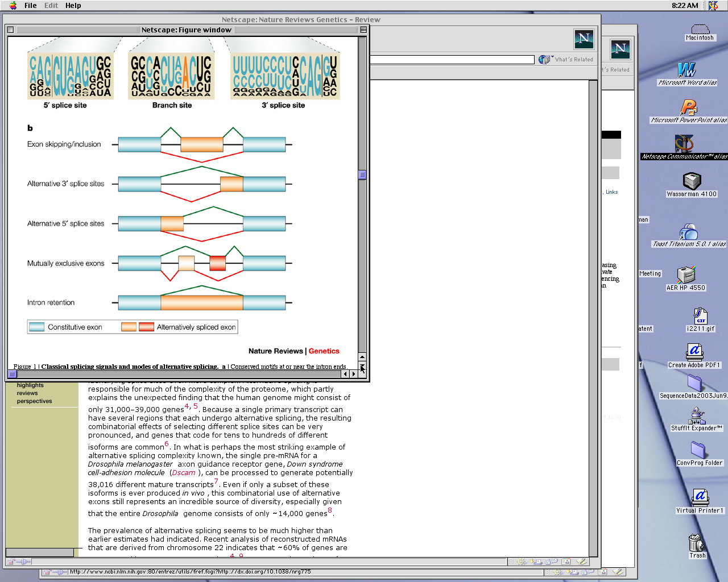Viewport: 728px width, 582px height.
Task: Click the Dscam gene link
Action: (184, 473)
